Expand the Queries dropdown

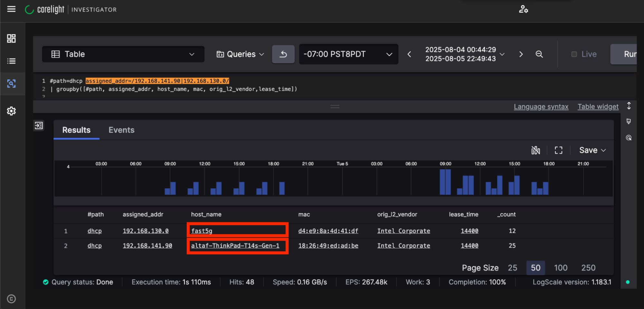[x=240, y=54]
